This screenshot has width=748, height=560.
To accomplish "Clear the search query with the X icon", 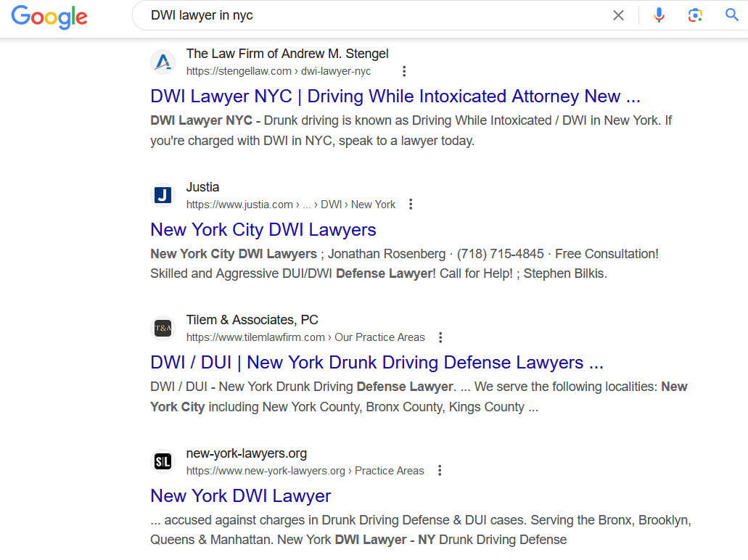I will coord(618,15).
